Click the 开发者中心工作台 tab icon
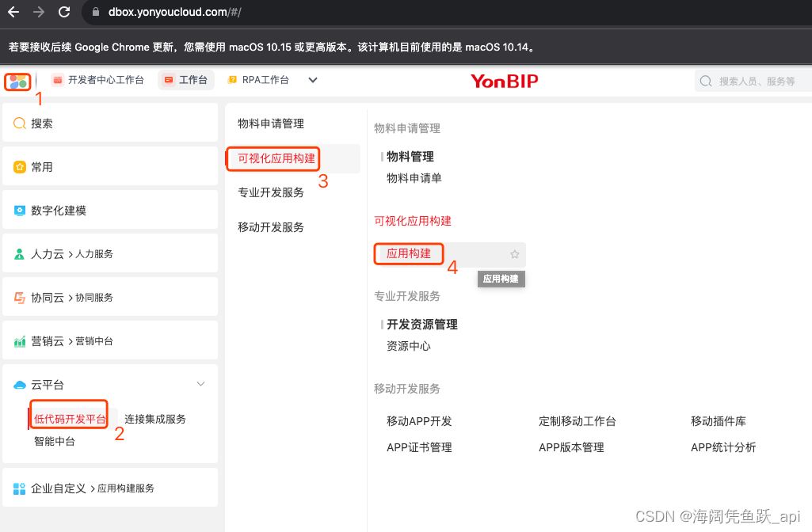Image resolution: width=812 pixels, height=532 pixels. (x=58, y=80)
